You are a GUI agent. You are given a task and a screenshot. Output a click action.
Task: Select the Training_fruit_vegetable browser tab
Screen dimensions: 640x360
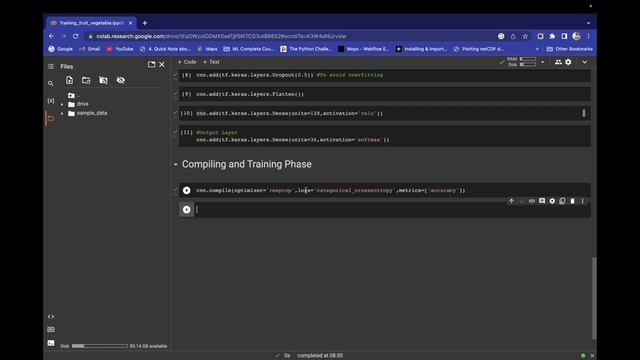[x=91, y=23]
